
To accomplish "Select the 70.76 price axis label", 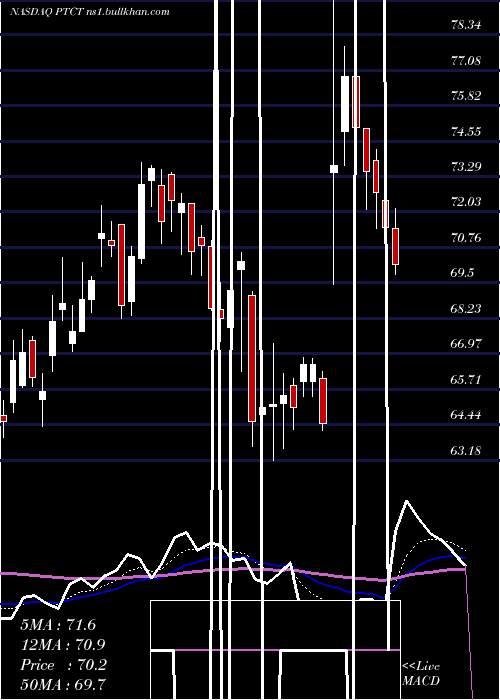I will pyautogui.click(x=466, y=238).
